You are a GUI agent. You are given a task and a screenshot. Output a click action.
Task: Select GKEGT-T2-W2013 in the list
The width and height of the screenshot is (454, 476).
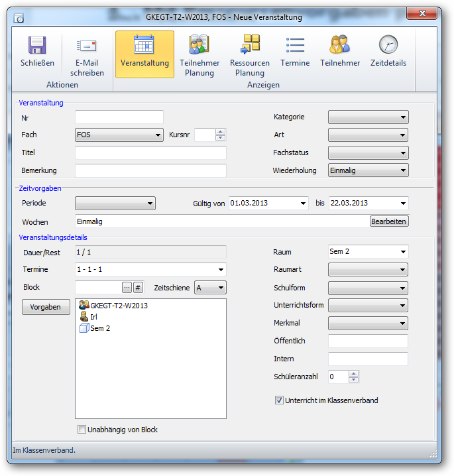118,306
